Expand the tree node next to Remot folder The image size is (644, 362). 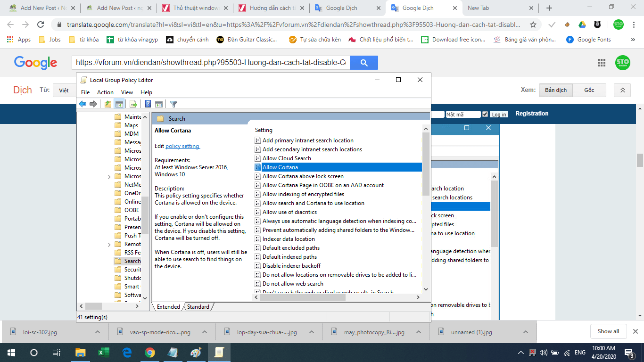pyautogui.click(x=109, y=244)
